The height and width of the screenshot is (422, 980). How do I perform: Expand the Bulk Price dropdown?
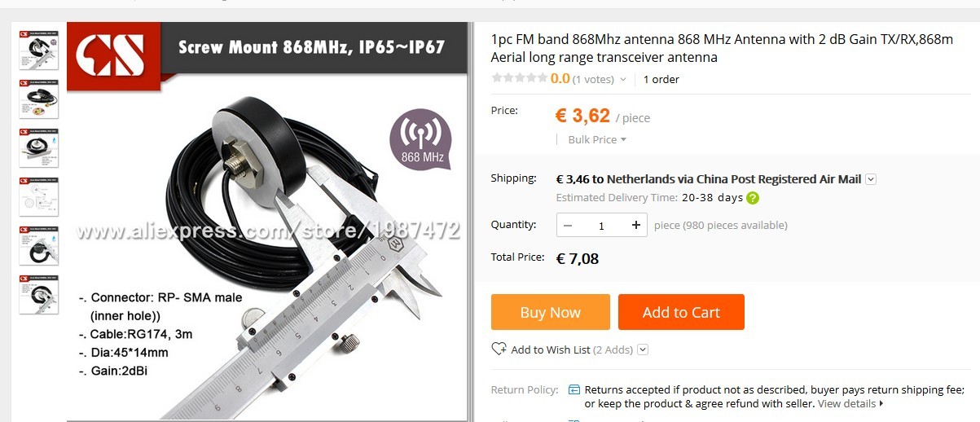click(x=597, y=139)
